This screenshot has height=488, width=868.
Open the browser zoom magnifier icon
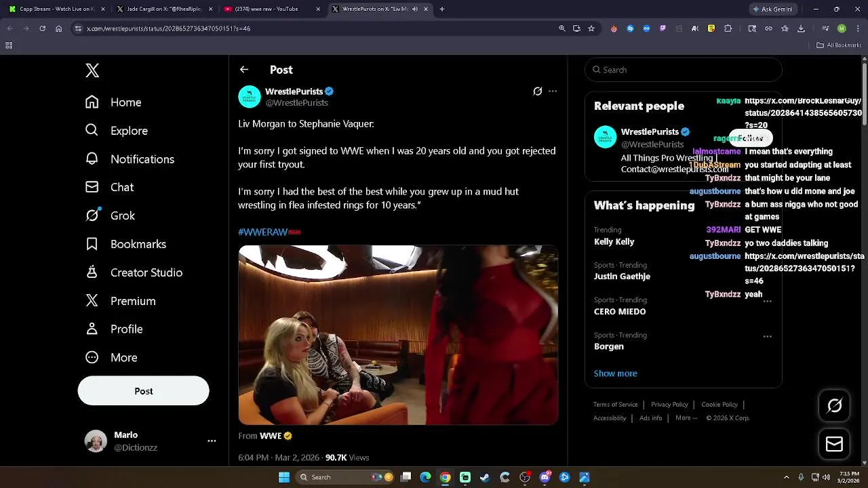click(561, 28)
